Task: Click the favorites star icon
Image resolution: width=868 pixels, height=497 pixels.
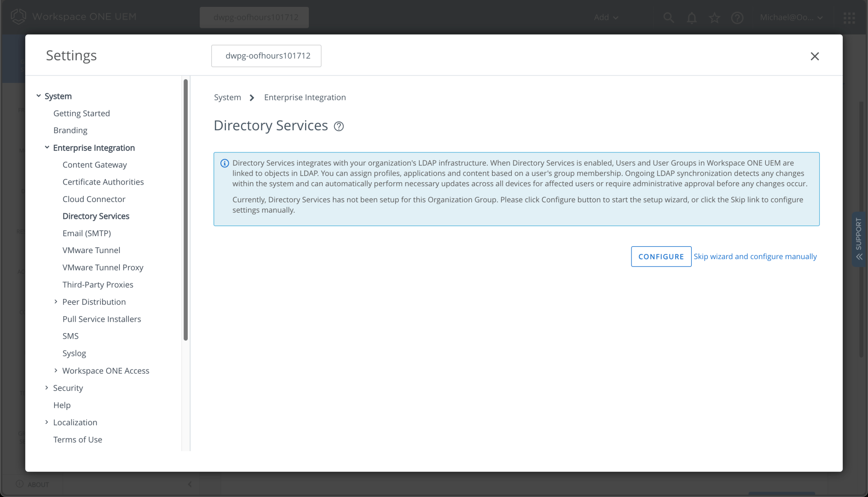Action: tap(714, 17)
